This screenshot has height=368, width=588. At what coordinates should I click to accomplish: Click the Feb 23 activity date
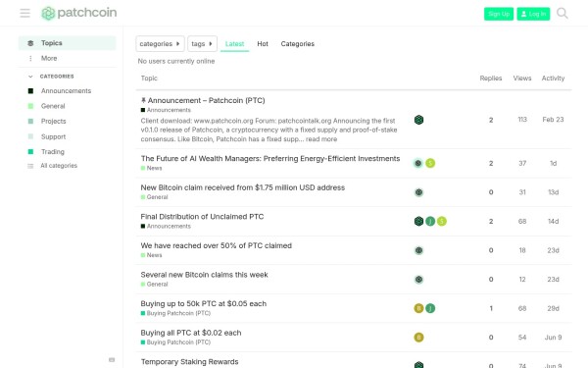(553, 120)
